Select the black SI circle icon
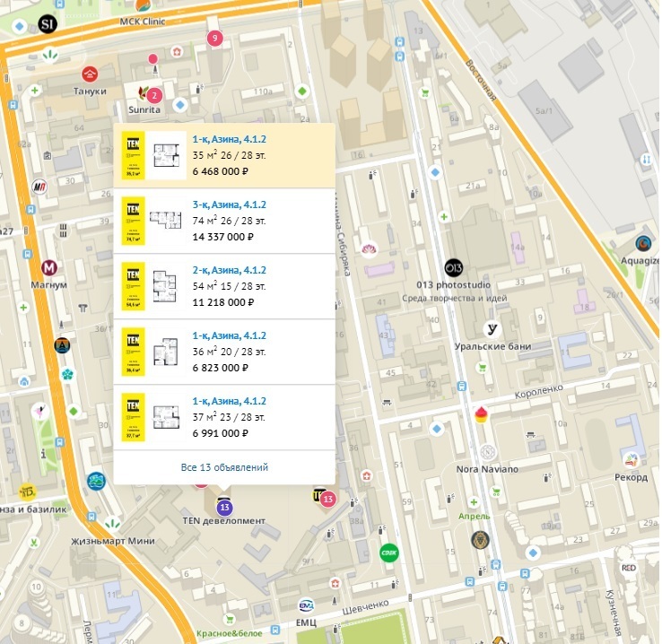Viewport: 662px width, 644px height. click(48, 24)
